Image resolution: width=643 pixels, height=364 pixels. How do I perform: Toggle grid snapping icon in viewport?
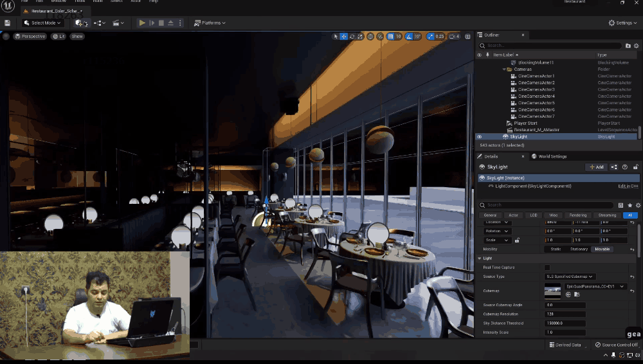pos(390,37)
